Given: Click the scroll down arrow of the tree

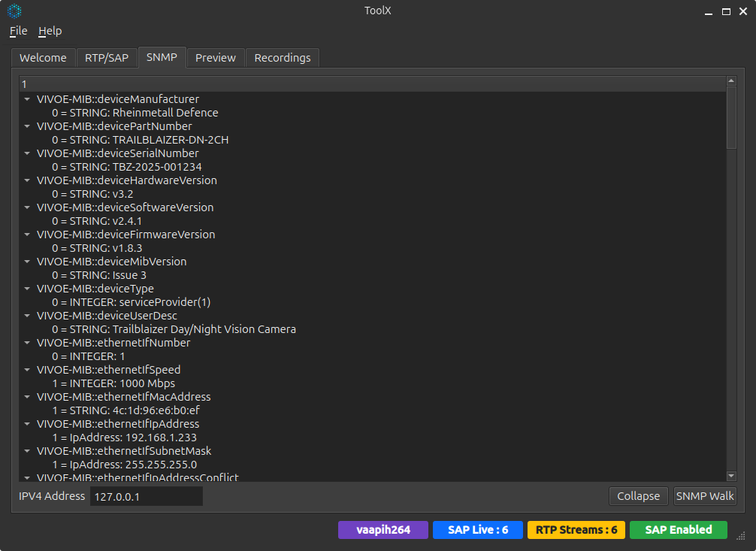Looking at the screenshot, I should pyautogui.click(x=731, y=475).
